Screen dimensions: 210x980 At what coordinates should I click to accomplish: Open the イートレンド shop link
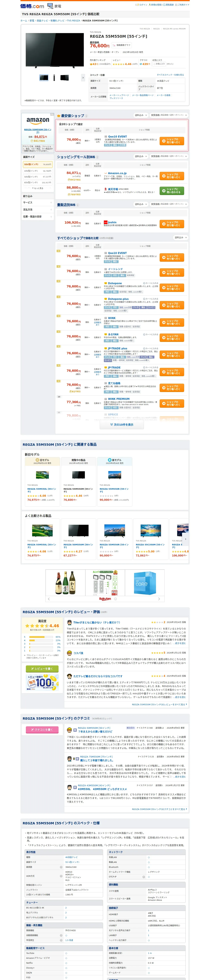115,269
